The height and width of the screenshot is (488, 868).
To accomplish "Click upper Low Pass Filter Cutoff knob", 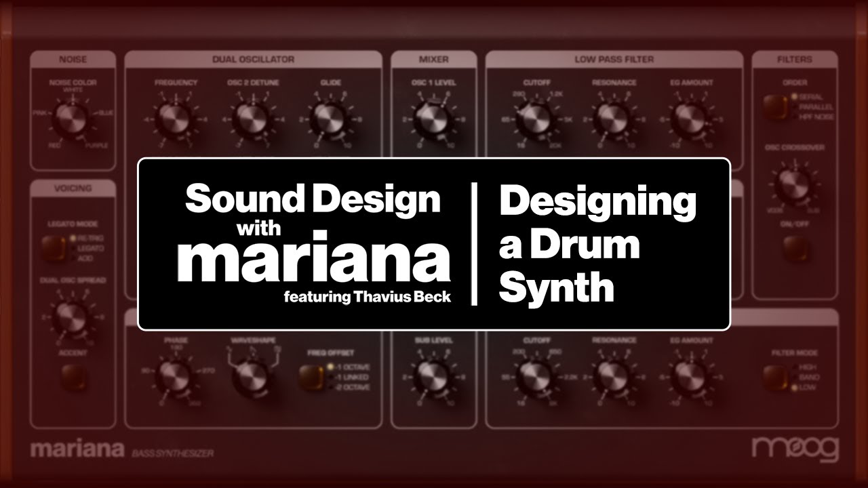I will (x=536, y=119).
